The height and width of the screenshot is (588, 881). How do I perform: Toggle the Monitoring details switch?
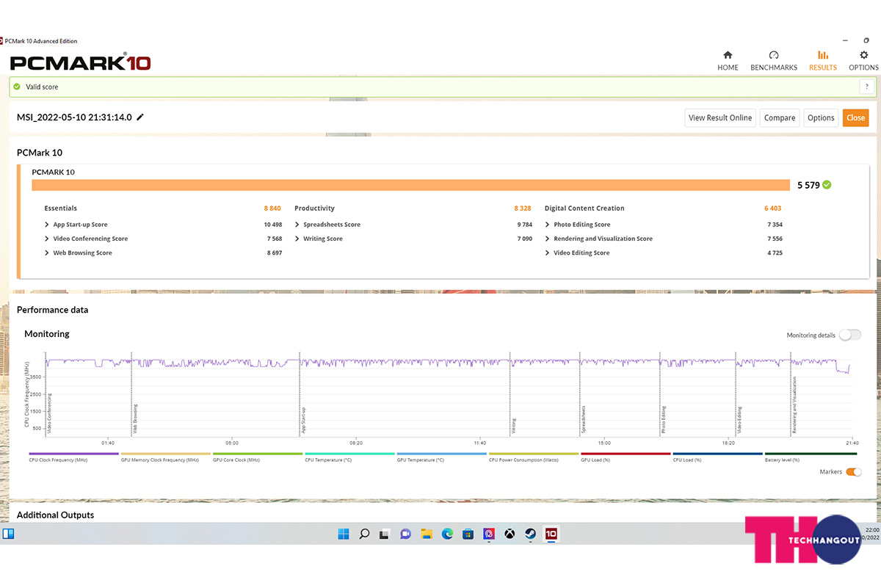click(850, 335)
